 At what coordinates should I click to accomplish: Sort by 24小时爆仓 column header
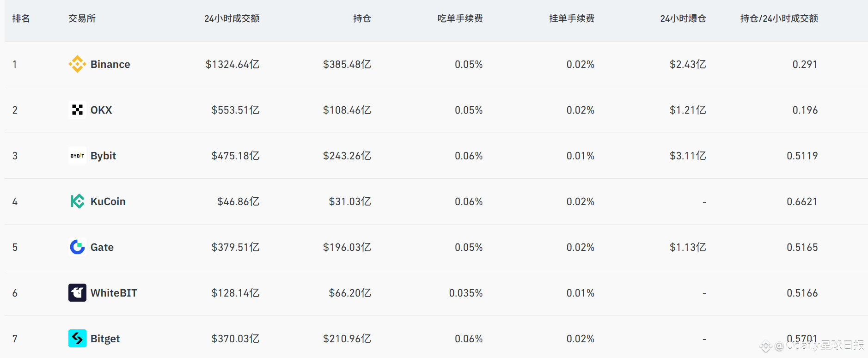pos(683,18)
